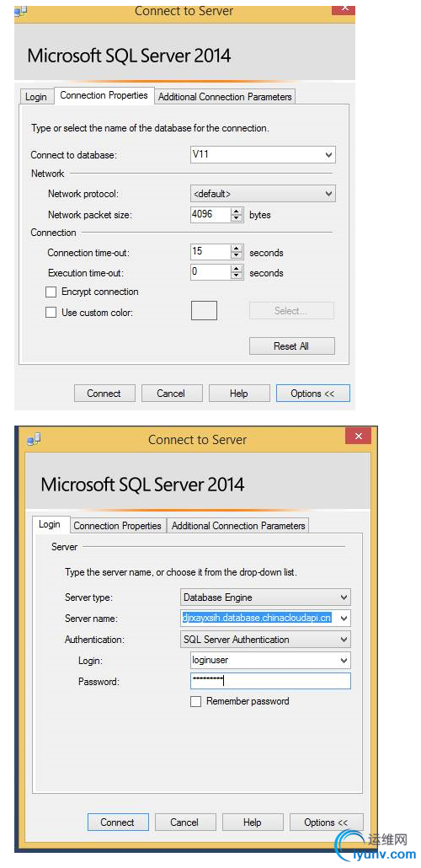The height and width of the screenshot is (868, 421).
Task: Click the Password input field
Action: (270, 681)
